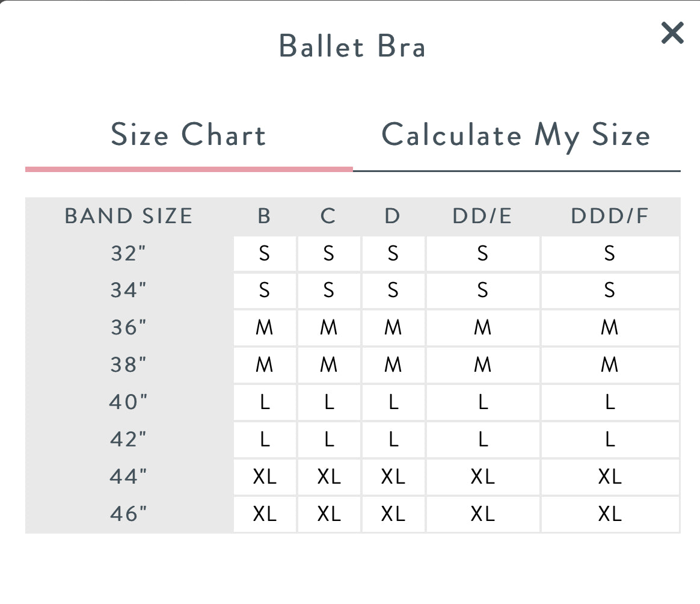Click the BAND SIZE column header

(129, 216)
